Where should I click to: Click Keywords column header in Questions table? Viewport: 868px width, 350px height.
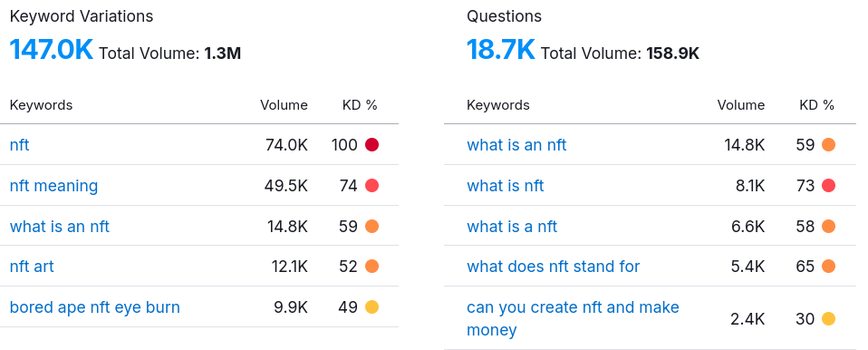click(x=498, y=105)
